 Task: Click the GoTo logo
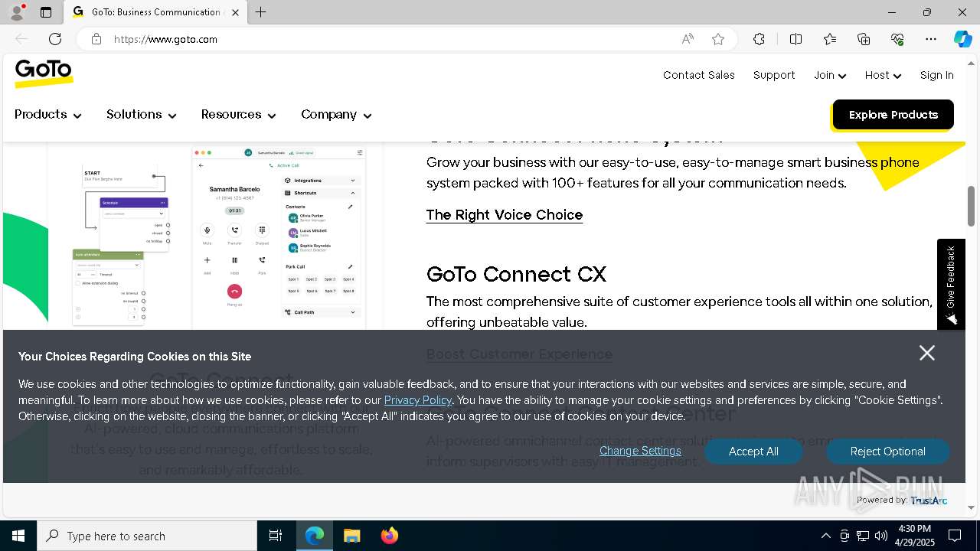44,73
